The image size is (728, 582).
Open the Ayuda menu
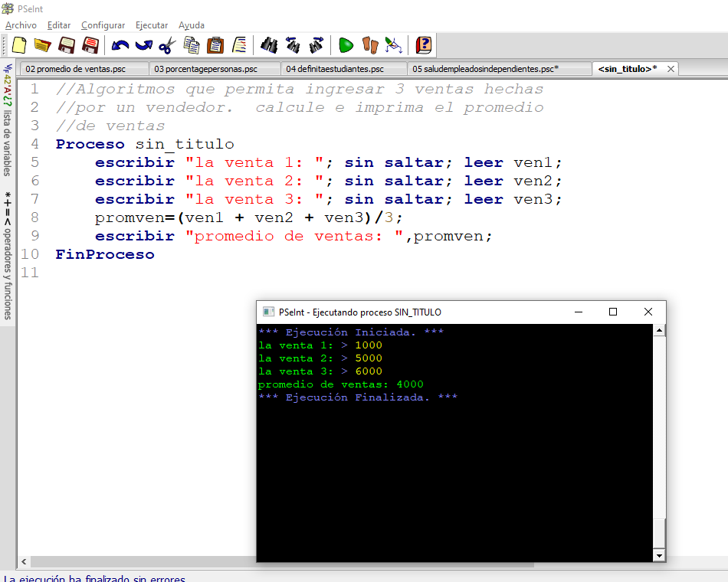tap(192, 25)
